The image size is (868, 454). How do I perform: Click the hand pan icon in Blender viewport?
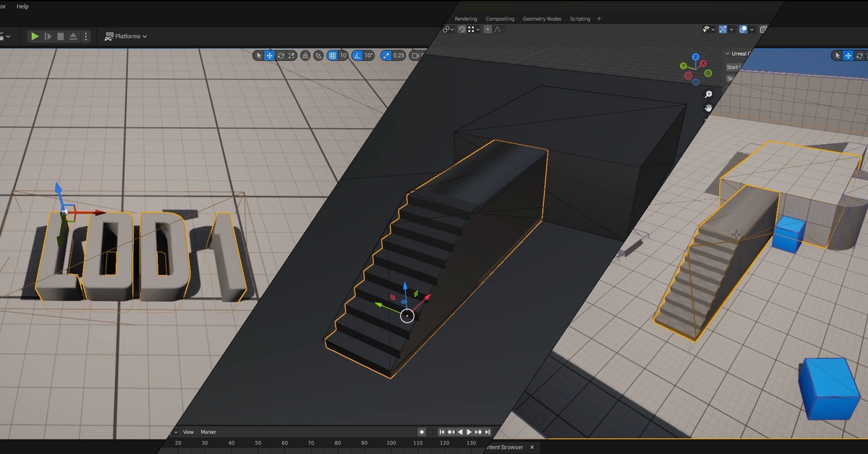point(709,108)
